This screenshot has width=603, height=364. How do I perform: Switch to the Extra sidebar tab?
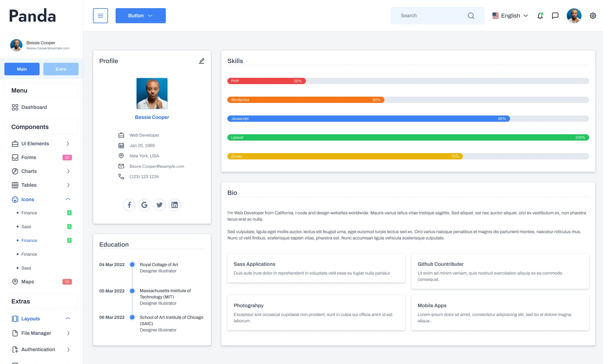pos(61,69)
